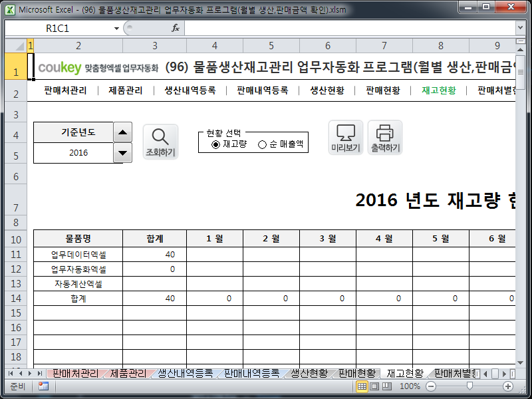Click the horizontal scrollbar left arrow
This screenshot has height=399, width=532.
pos(485,374)
